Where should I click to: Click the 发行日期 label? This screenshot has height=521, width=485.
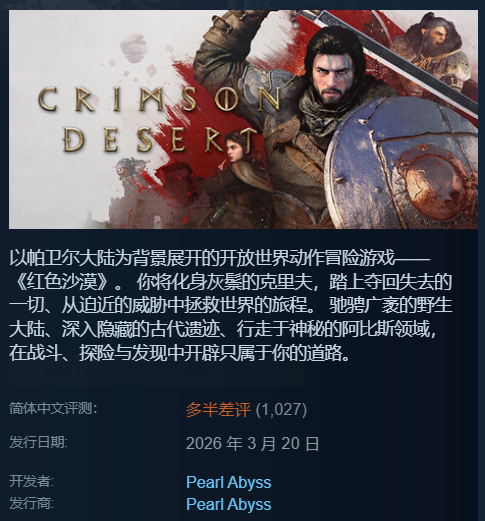38,442
